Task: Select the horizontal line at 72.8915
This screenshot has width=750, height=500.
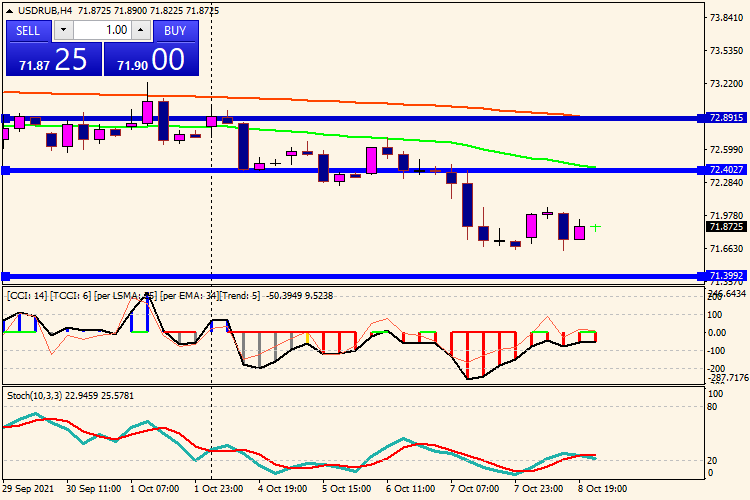Action: pos(352,118)
